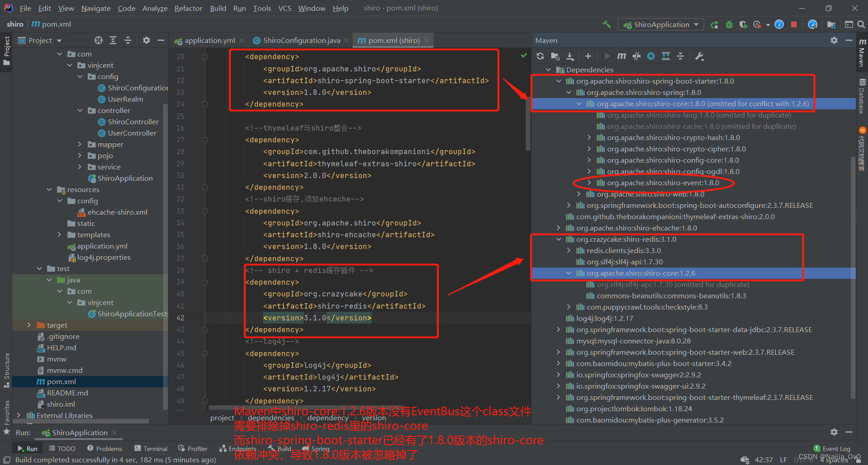Open the Profiler tool window
This screenshot has width=868, height=465.
[x=193, y=448]
